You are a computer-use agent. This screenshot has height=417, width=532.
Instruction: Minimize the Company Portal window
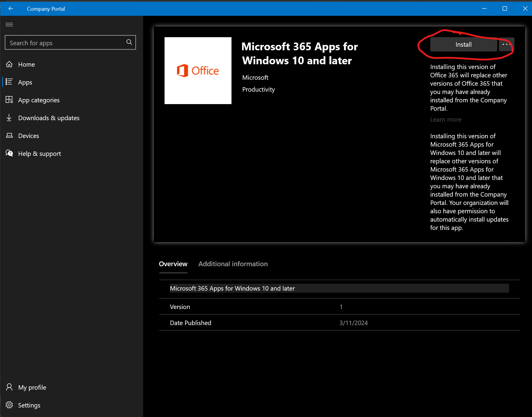[484, 9]
